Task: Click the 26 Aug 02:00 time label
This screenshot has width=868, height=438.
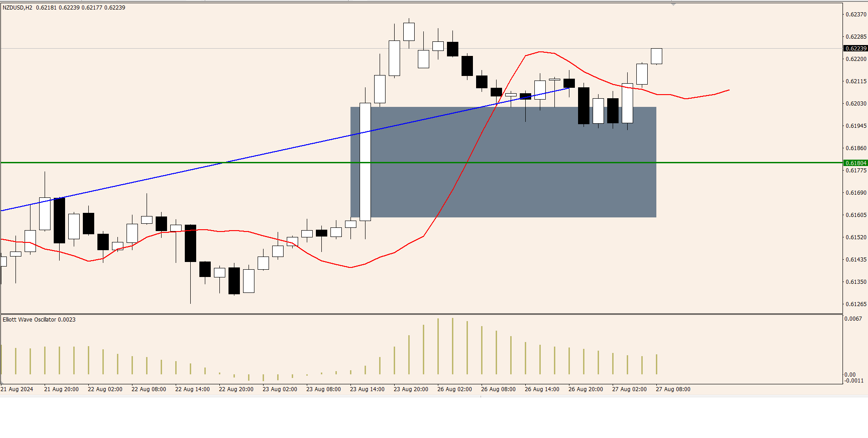Action: (455, 389)
